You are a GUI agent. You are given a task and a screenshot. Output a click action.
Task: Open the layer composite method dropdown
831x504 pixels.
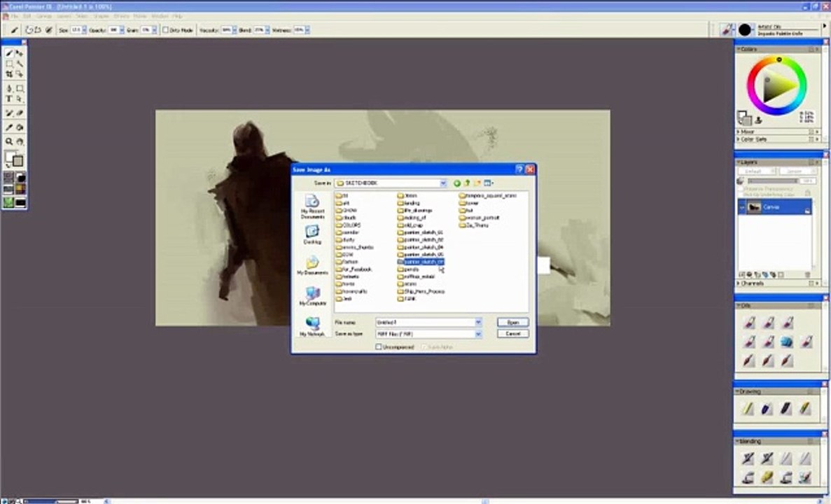[x=757, y=171]
